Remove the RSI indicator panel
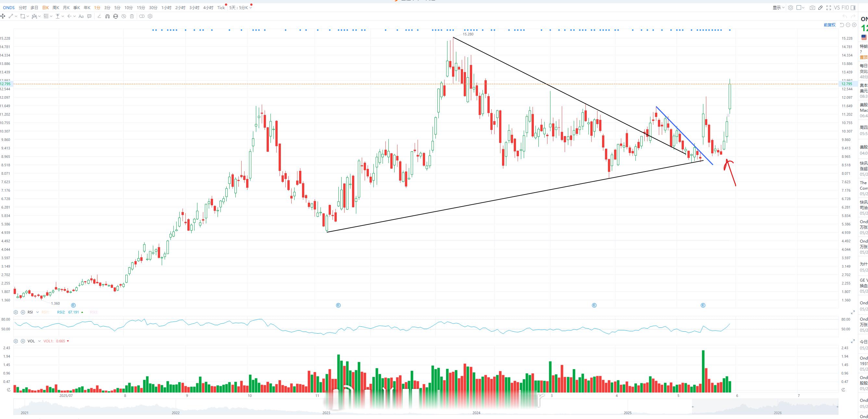 [23, 312]
